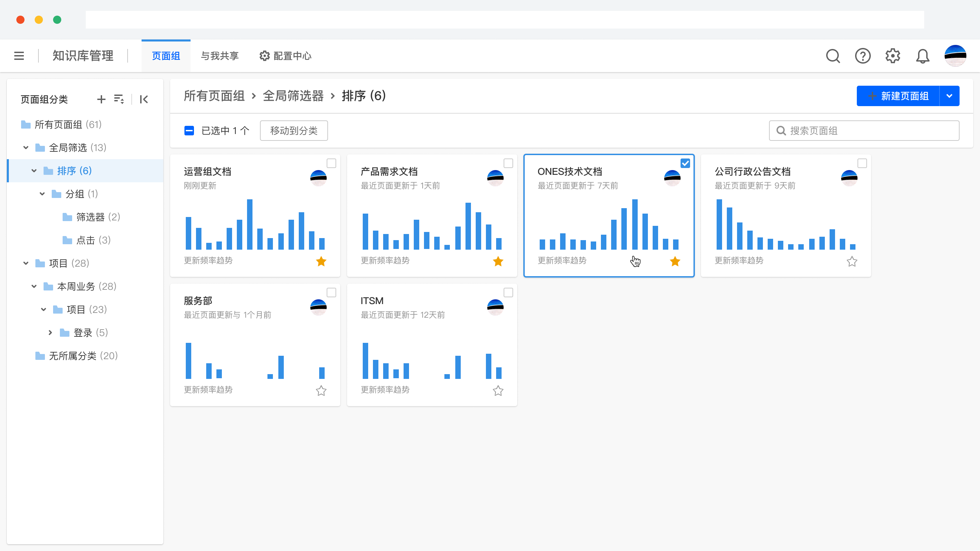Click 所有页面组 in the breadcrumb
980x551 pixels.
tap(214, 96)
